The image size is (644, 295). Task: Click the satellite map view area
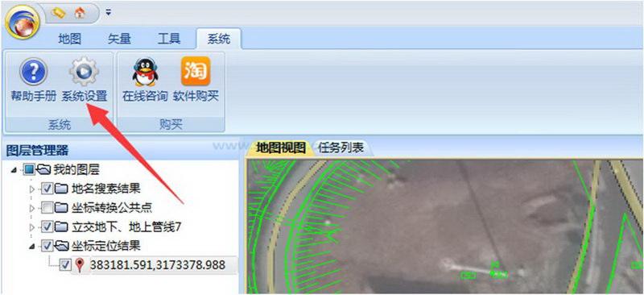click(x=445, y=226)
